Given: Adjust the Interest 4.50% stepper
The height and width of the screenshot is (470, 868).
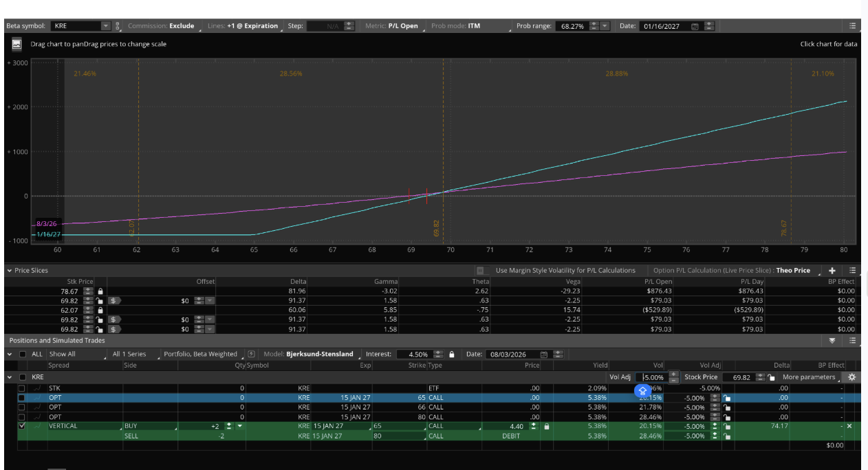Looking at the screenshot, I should [439, 354].
